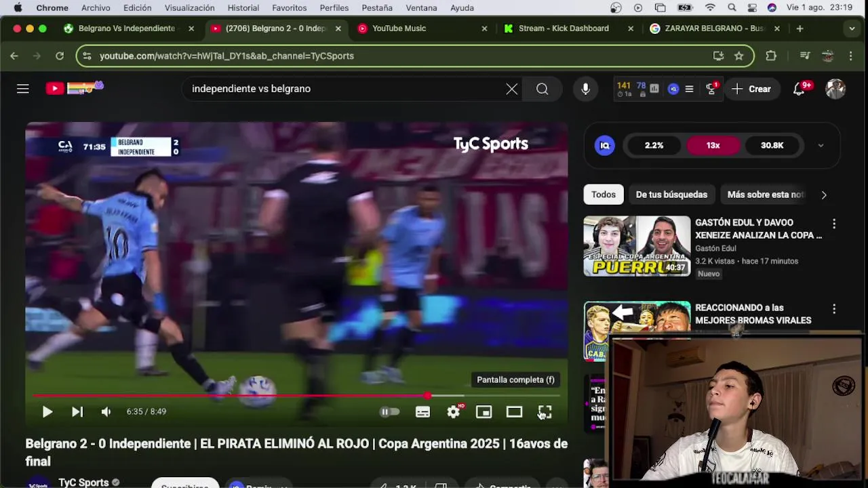Seek using the red progress bar
Image resolution: width=868 pixels, height=488 pixels.
(296, 395)
